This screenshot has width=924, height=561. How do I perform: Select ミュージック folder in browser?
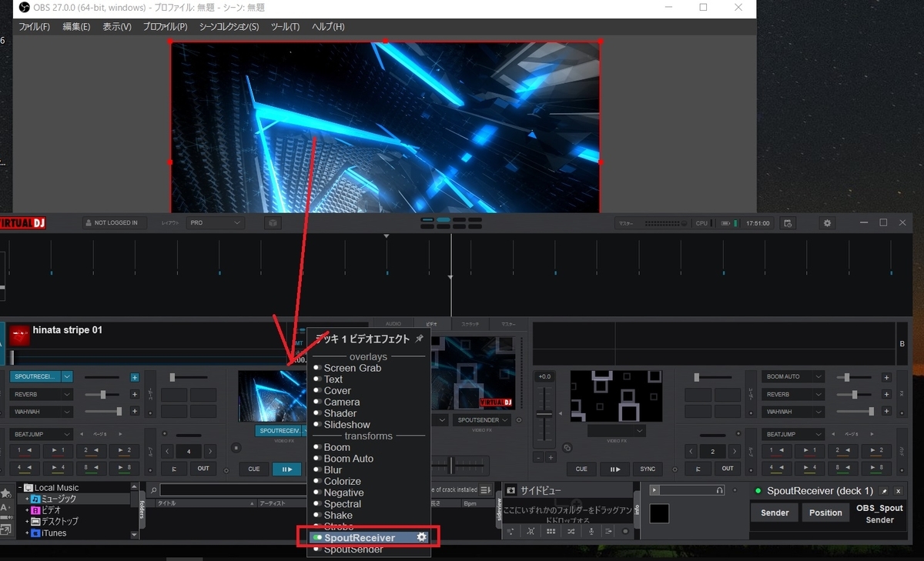59,499
